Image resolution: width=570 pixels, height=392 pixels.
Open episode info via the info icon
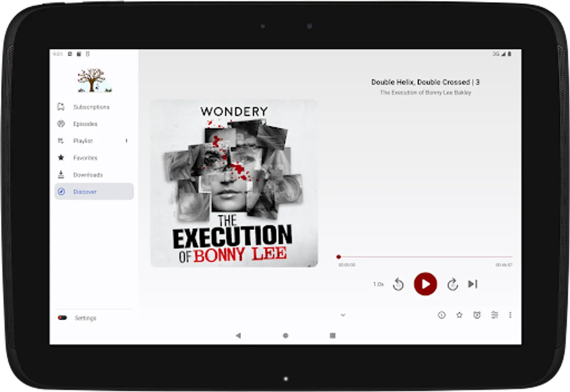pyautogui.click(x=442, y=315)
